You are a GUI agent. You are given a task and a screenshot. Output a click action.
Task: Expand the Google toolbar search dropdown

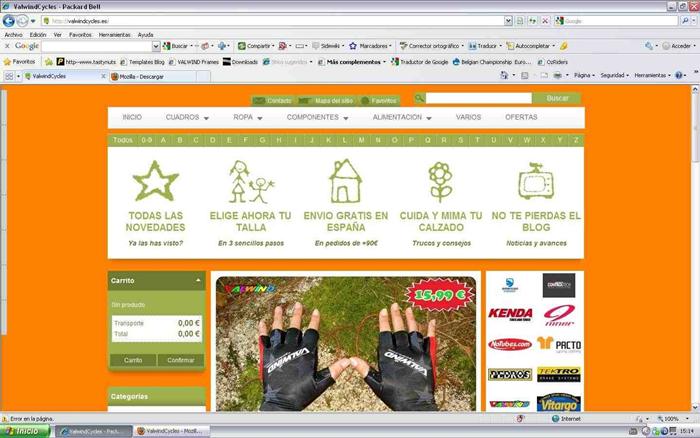(x=156, y=46)
